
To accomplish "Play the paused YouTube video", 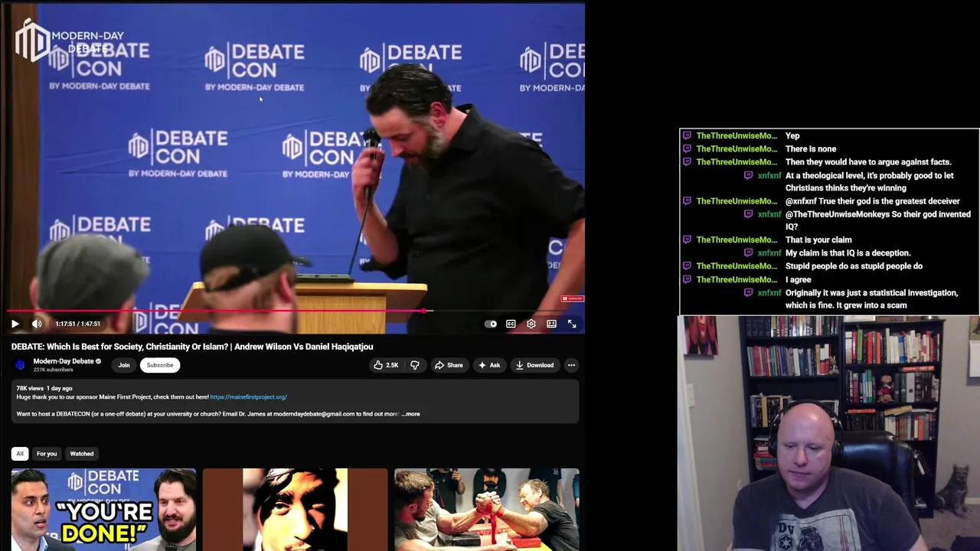I will (x=15, y=324).
